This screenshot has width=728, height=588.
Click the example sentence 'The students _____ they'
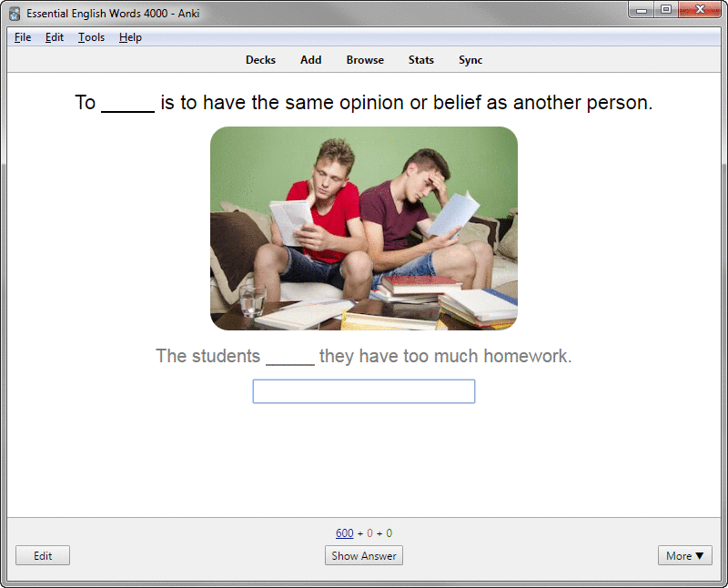[364, 356]
